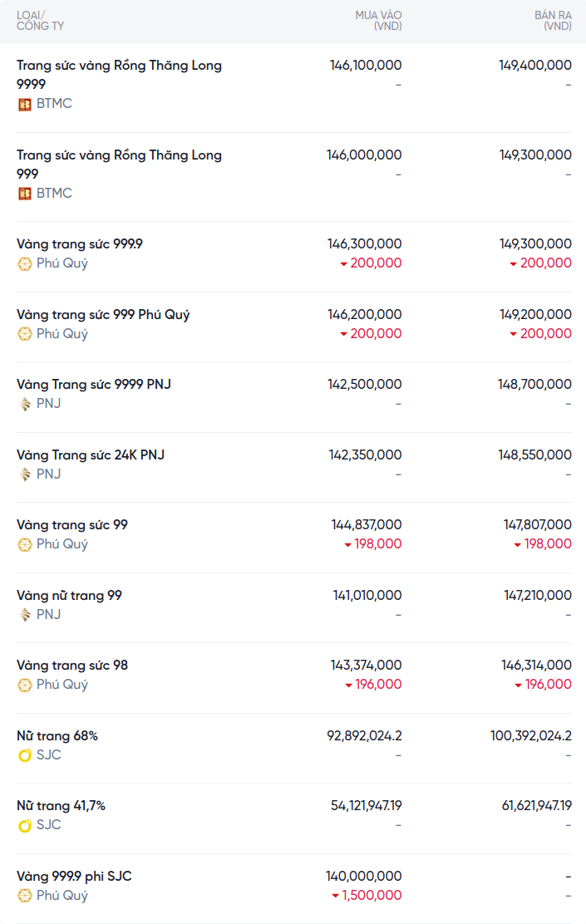Image resolution: width=586 pixels, height=924 pixels.
Task: Click the Nữ trang 68% product name
Action: click(57, 736)
